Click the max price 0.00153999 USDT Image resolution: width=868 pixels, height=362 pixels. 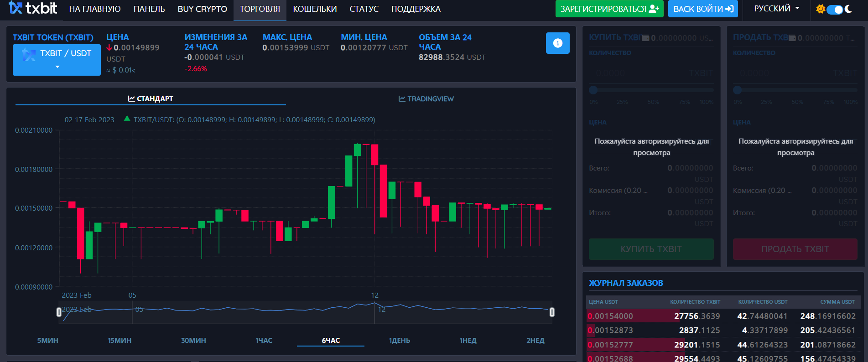(x=296, y=47)
